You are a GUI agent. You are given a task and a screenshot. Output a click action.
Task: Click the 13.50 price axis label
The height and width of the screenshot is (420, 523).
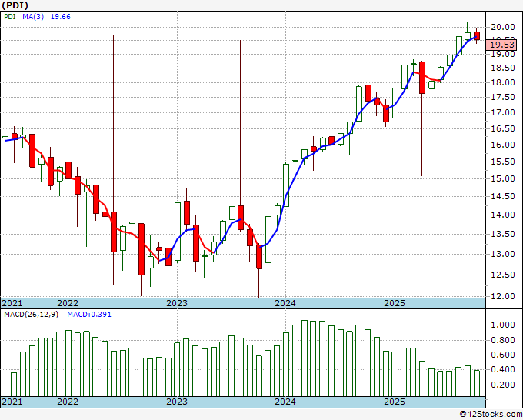[503, 234]
